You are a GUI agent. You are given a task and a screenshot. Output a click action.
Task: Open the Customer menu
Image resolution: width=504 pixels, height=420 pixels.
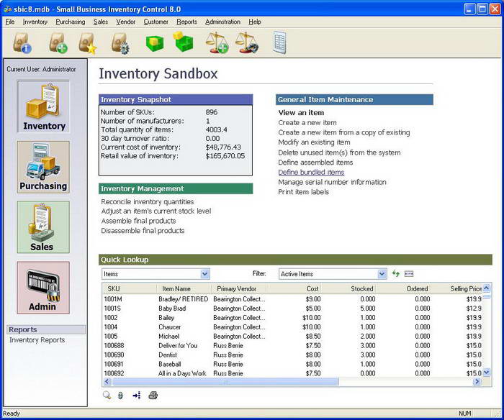click(156, 22)
